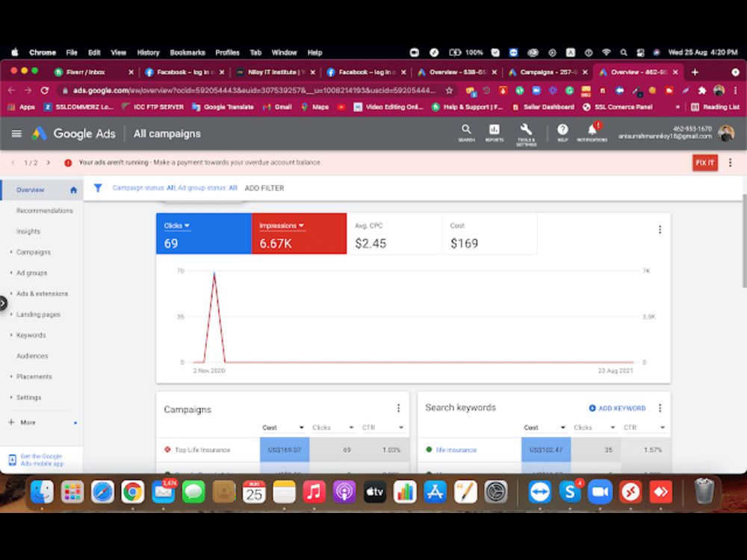747x560 pixels.
Task: Click the filter funnel icon
Action: click(x=98, y=188)
